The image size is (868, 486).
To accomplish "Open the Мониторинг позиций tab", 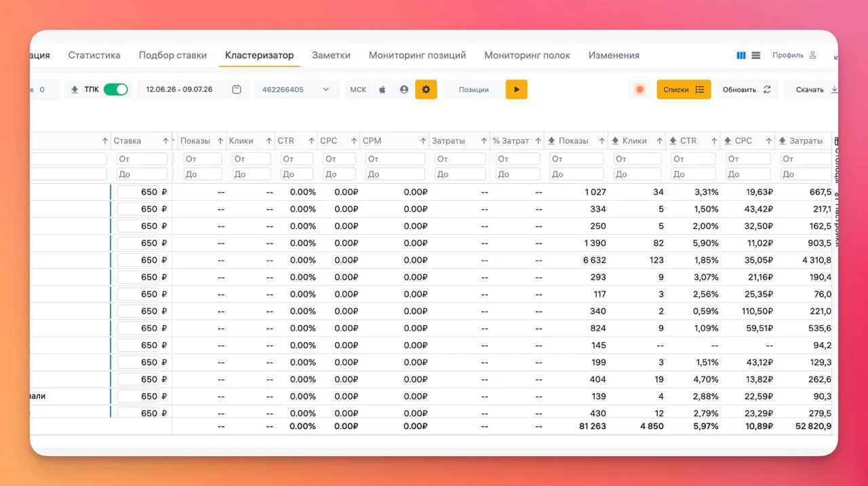I will click(x=417, y=55).
